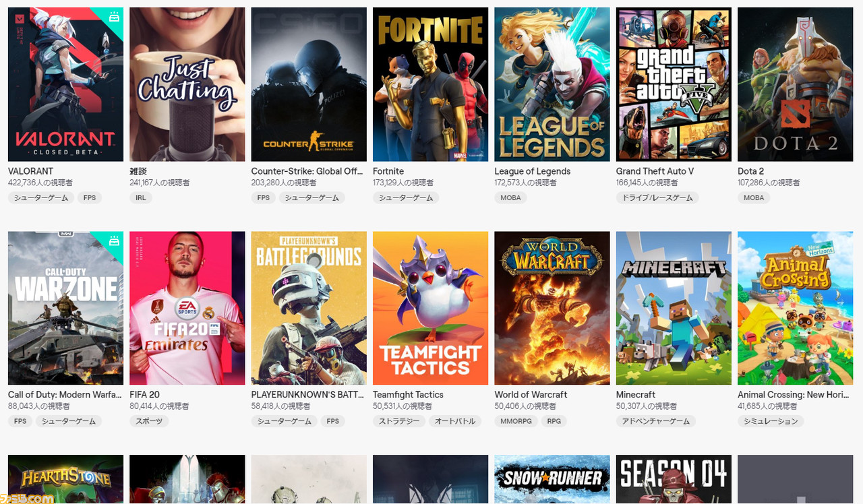Open the SnowRunner cover at the bottom
863x504 pixels.
pyautogui.click(x=552, y=480)
